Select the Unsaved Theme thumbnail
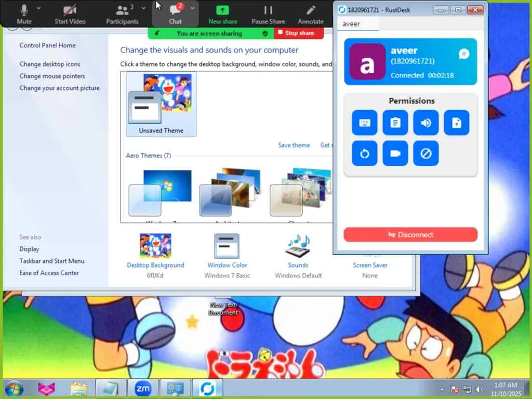Viewport: 532px width, 399px height. [x=161, y=104]
